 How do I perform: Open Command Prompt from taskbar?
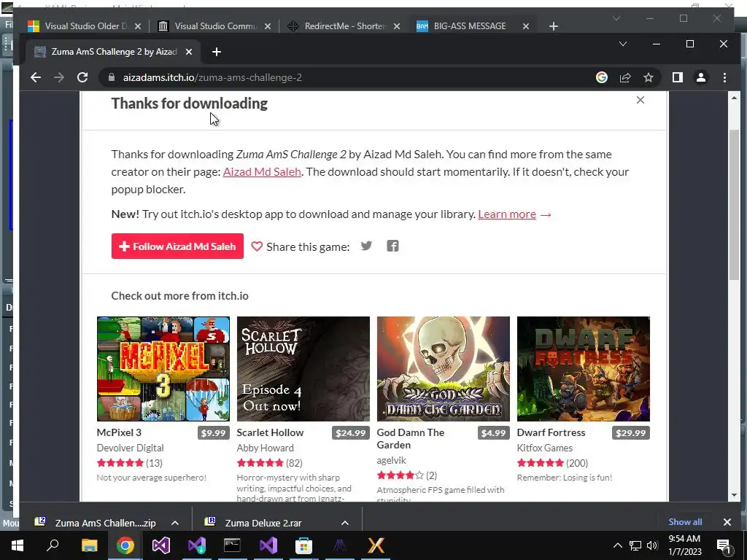(x=232, y=545)
